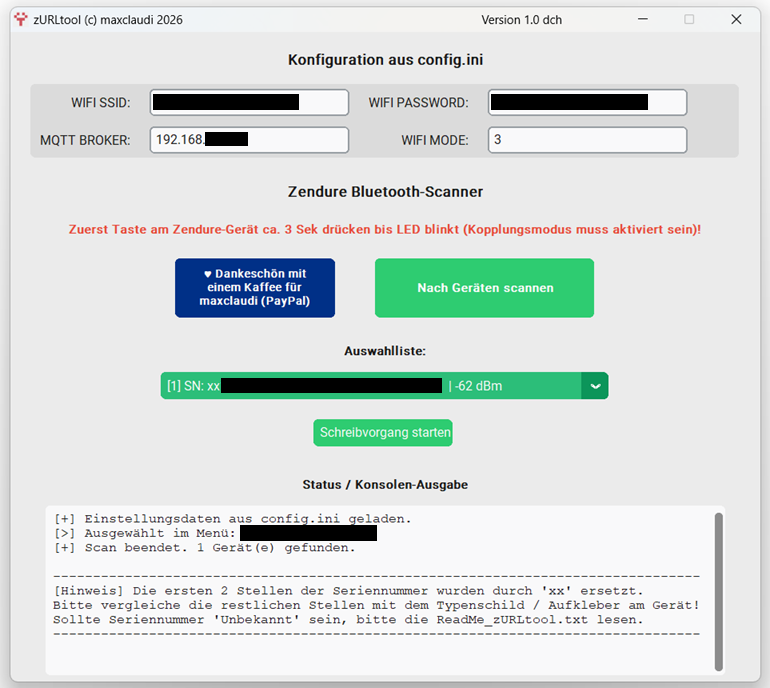Start scan with Nach Geräten scannen

[x=484, y=288]
